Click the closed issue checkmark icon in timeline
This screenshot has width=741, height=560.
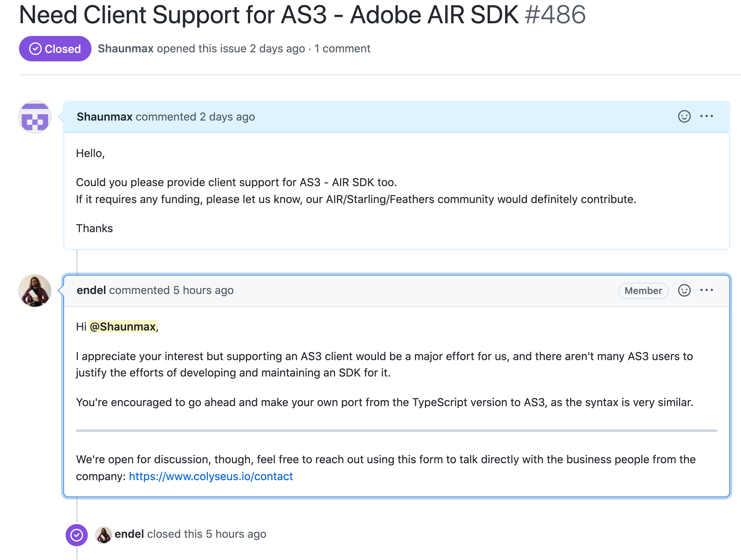point(76,534)
